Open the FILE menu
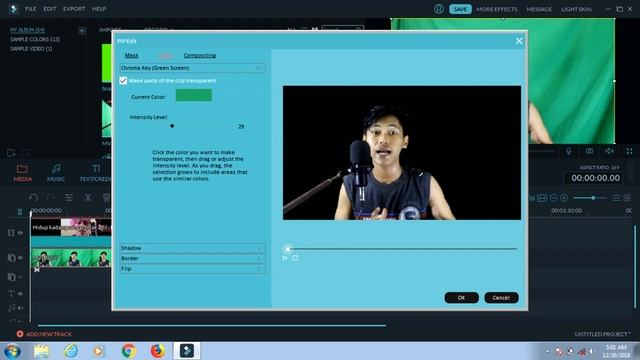This screenshot has width=640, height=360. (31, 9)
